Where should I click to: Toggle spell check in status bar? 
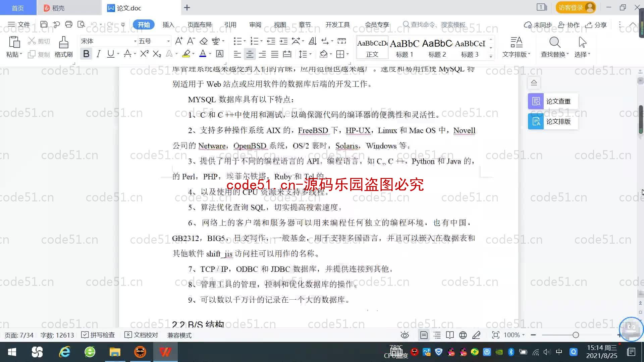[98, 335]
